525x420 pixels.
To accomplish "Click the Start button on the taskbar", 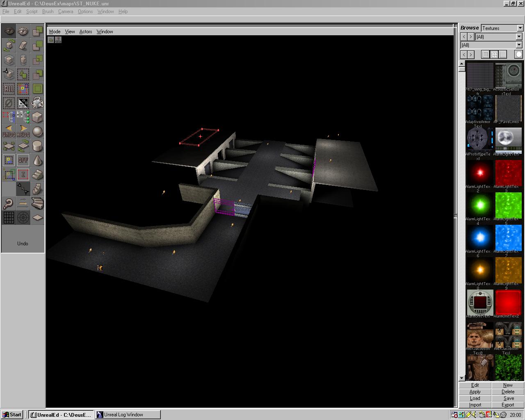I will coord(12,415).
